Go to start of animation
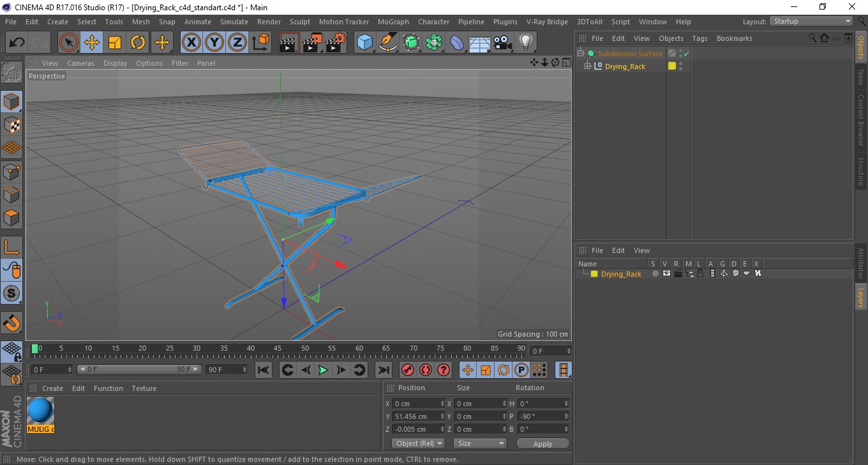The height and width of the screenshot is (465, 868). (x=264, y=370)
